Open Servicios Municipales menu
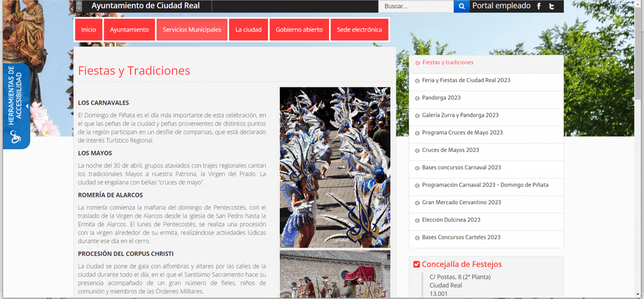644x299 pixels. pos(192,30)
